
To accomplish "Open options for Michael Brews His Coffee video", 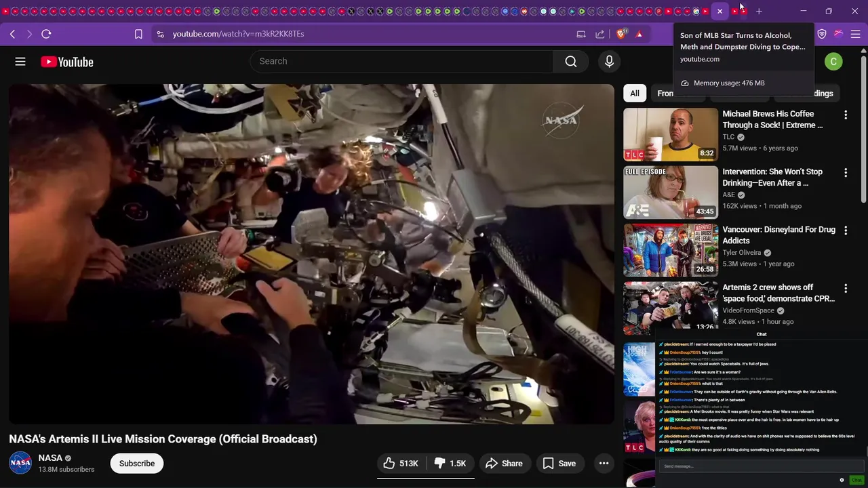I will tap(846, 115).
